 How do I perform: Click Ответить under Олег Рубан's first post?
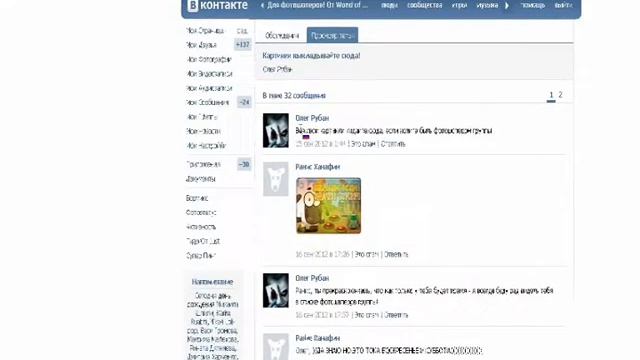point(393,144)
